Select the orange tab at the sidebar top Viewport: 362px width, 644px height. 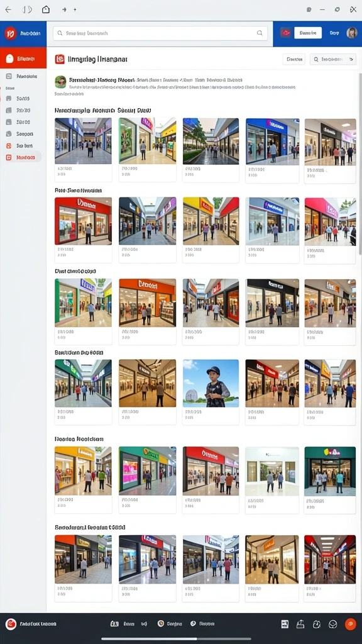(23, 58)
